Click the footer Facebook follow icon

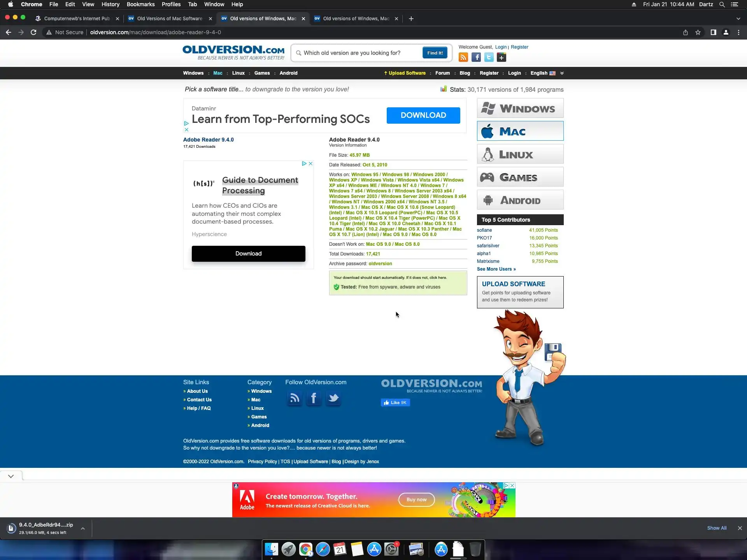314,398
